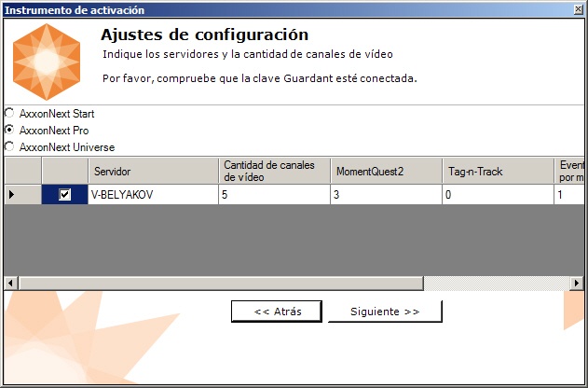Click the << Atrás button
Viewport: 588px width, 388px height.
(x=277, y=312)
